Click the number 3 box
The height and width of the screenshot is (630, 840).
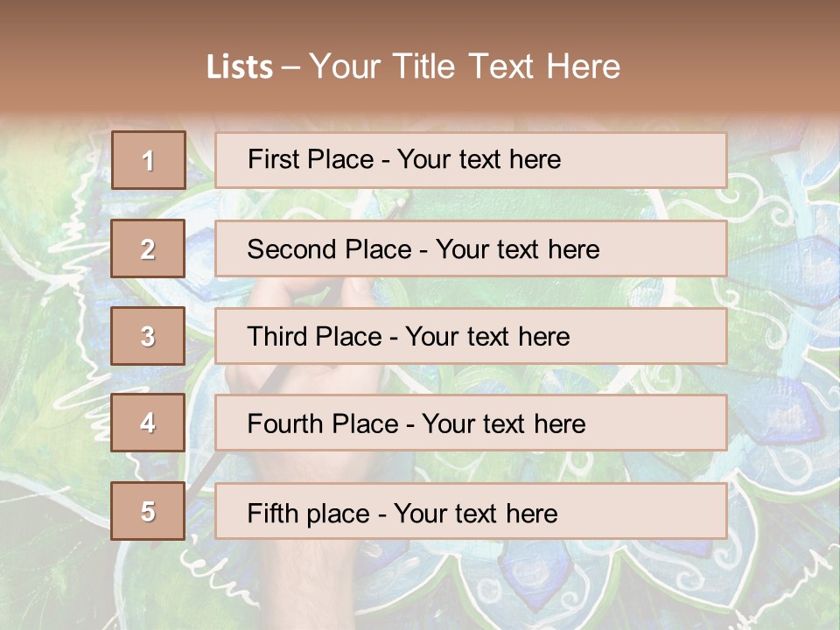[148, 336]
